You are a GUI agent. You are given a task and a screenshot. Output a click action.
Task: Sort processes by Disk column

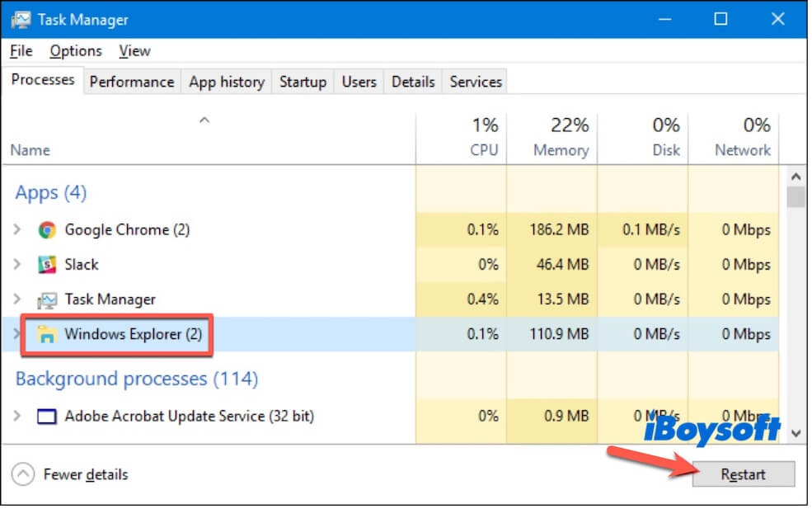(x=643, y=138)
